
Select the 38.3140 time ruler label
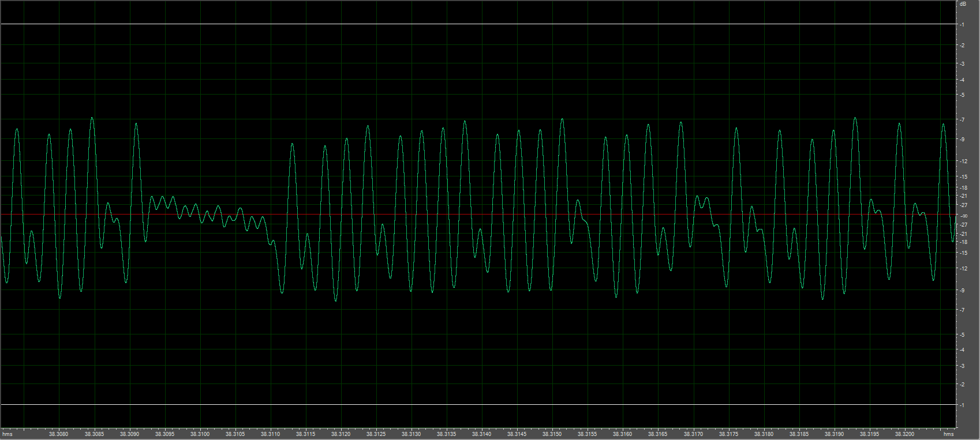482,434
